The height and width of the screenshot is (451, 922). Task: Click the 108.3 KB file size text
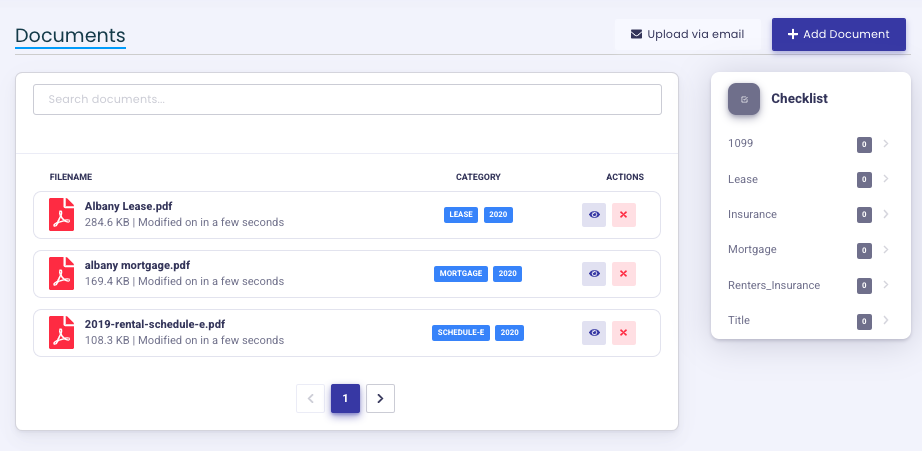[107, 340]
